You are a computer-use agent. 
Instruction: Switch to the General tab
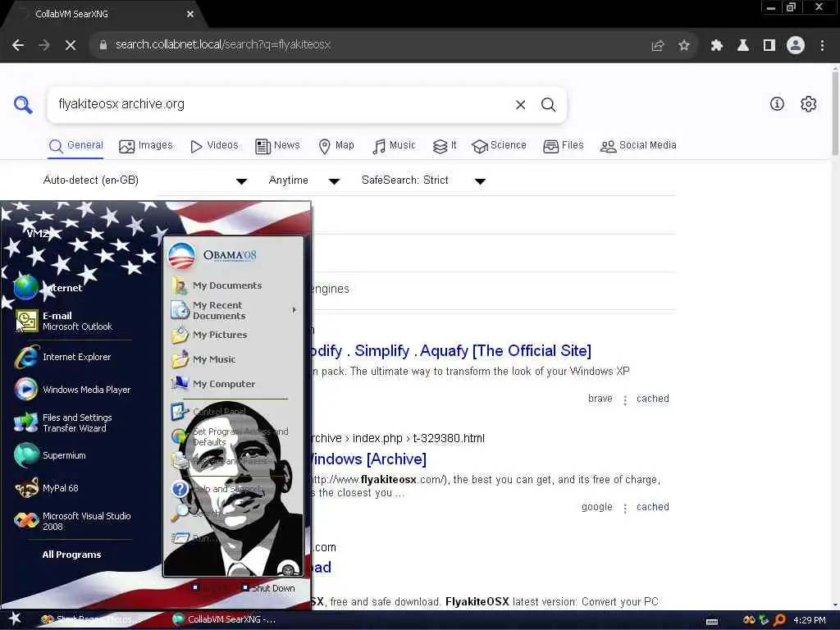point(76,146)
